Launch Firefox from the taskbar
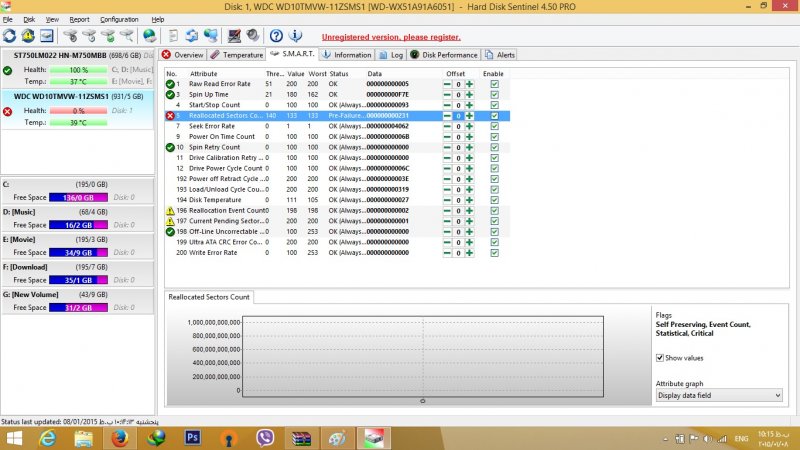Screen dimensions: 800x450 119,438
